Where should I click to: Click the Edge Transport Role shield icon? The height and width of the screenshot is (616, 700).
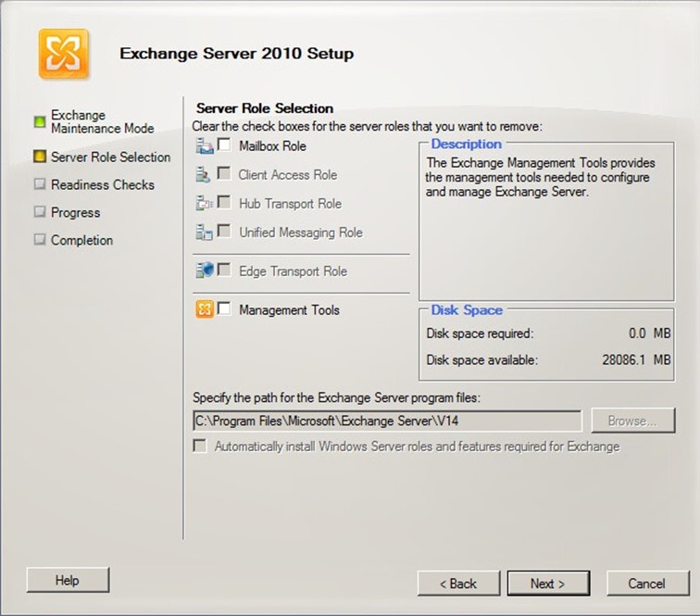coord(205,270)
